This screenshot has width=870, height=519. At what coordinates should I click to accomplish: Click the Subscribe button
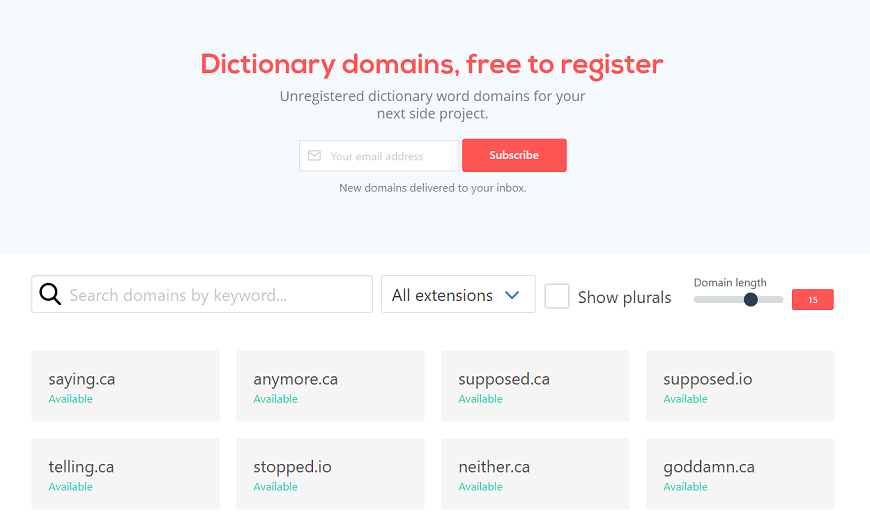point(514,155)
